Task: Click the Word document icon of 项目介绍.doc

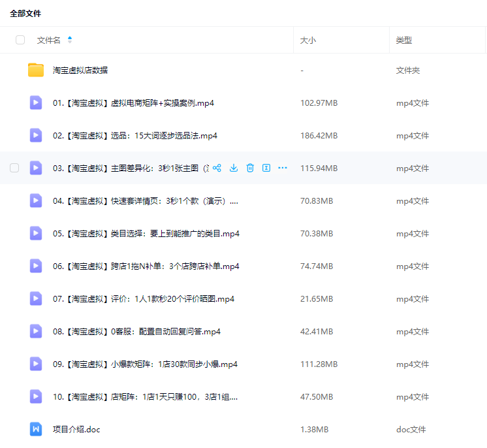Action: point(36,429)
